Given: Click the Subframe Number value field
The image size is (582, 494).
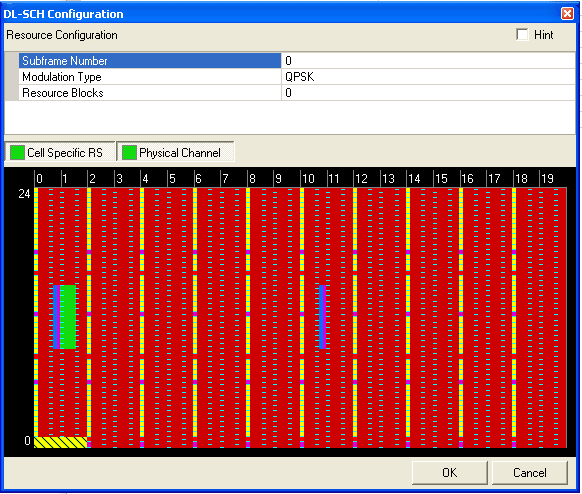Looking at the screenshot, I should pyautogui.click(x=428, y=60).
